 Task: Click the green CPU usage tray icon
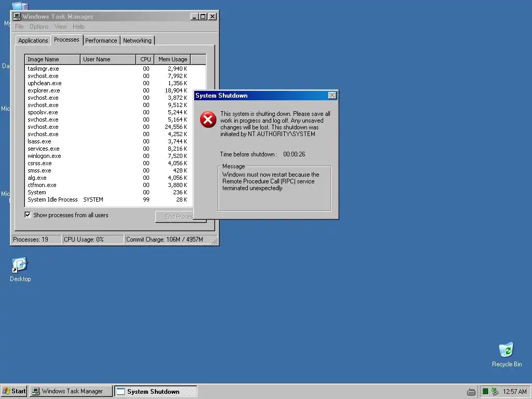coord(485,392)
